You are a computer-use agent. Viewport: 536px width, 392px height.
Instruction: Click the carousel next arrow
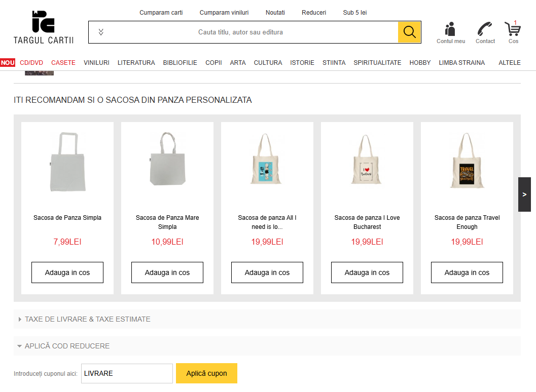point(524,194)
